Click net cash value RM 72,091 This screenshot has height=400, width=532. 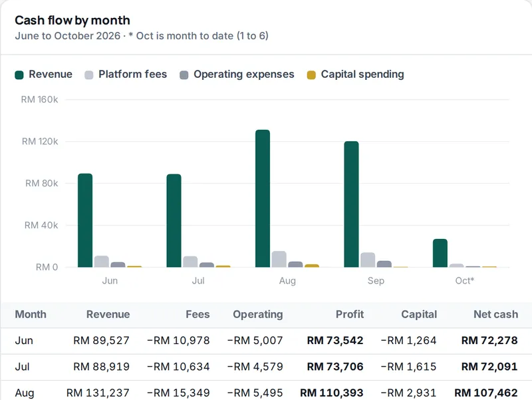489,367
